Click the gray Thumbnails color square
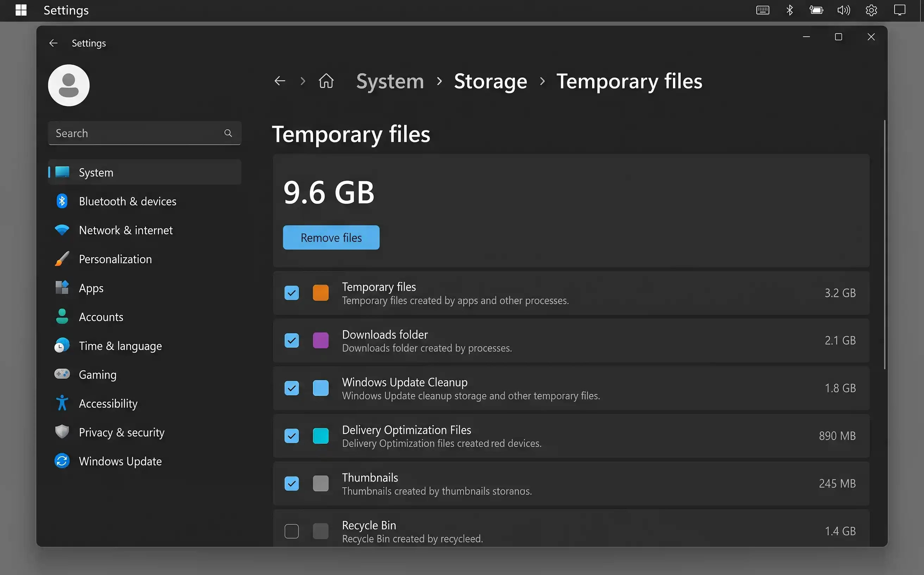This screenshot has width=924, height=575. (x=321, y=484)
